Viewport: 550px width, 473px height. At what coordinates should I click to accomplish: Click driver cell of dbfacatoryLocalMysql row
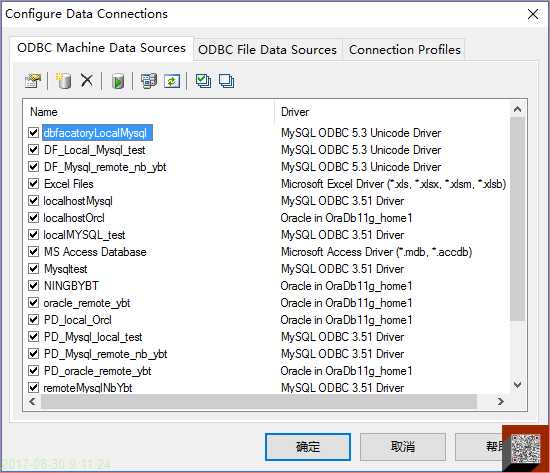(x=361, y=133)
